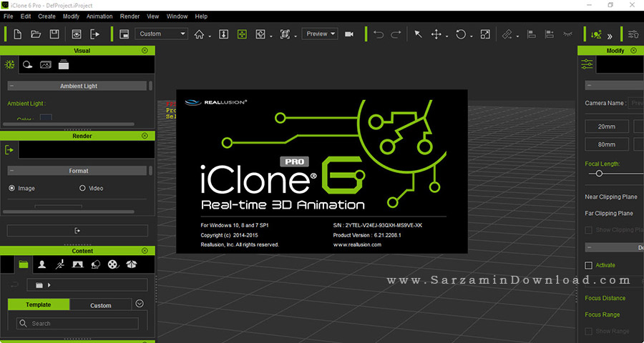Viewport: 644px width, 343px height.
Task: Open the Preview mode dropdown
Action: click(x=320, y=34)
